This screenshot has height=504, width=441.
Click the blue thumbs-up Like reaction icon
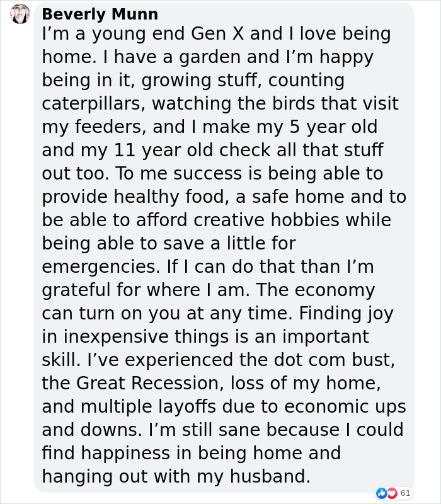coord(382,493)
